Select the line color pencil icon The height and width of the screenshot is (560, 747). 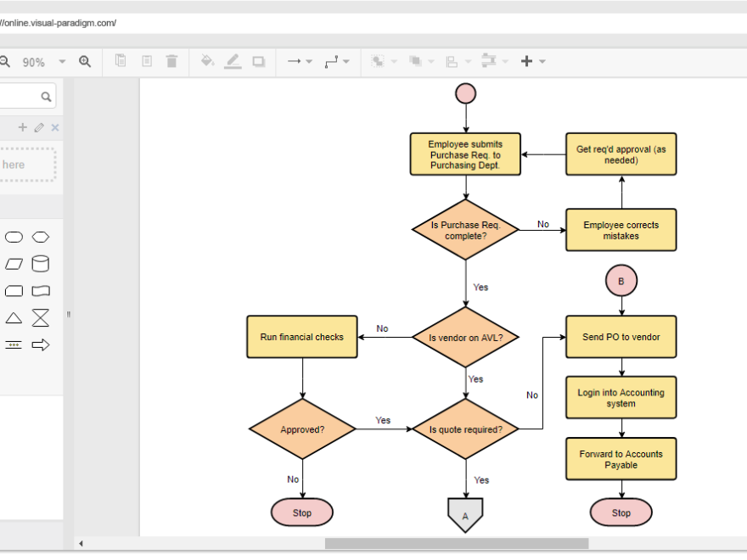pos(233,61)
